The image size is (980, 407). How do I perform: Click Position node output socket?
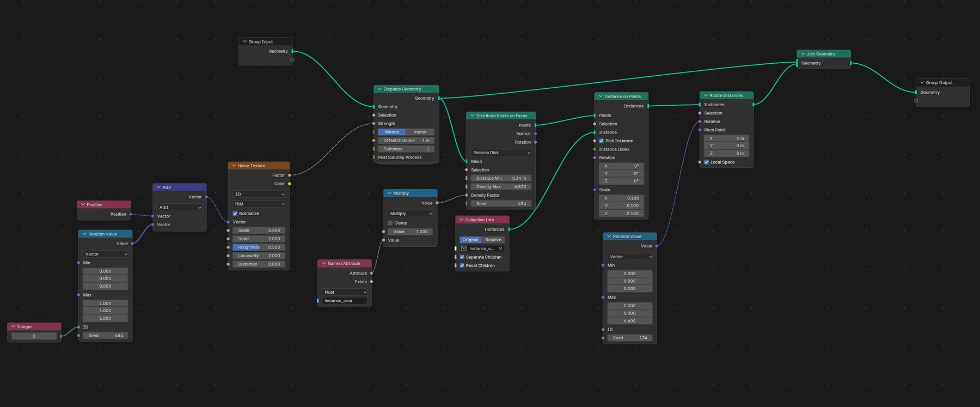(131, 214)
